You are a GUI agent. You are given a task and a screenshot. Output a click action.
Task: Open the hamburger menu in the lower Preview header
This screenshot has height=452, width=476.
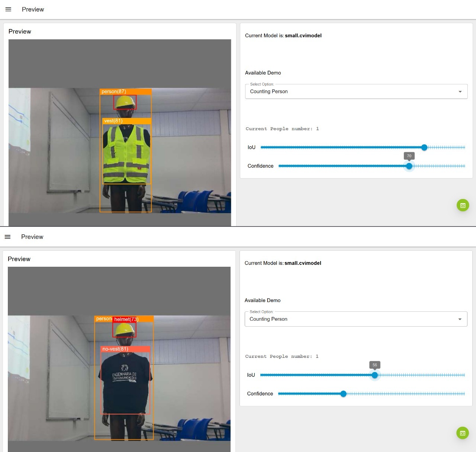(7, 237)
